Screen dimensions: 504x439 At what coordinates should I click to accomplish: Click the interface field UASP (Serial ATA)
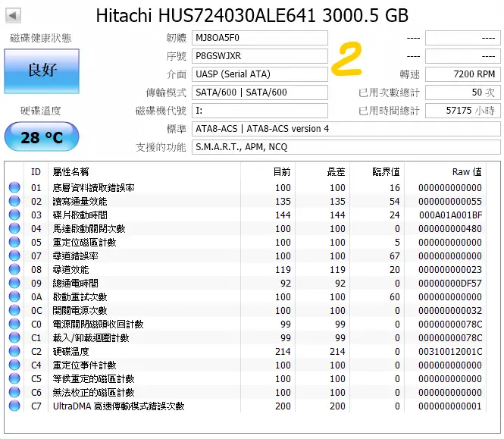tap(260, 74)
